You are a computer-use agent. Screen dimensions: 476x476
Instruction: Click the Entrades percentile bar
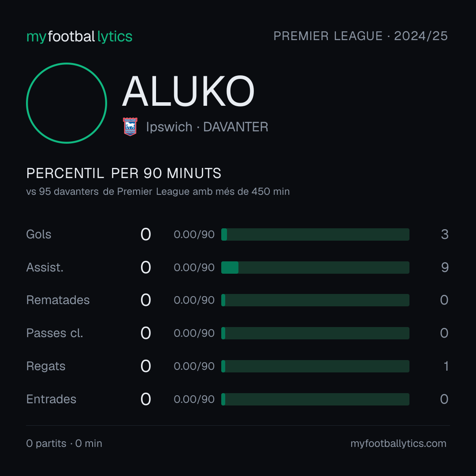315,399
